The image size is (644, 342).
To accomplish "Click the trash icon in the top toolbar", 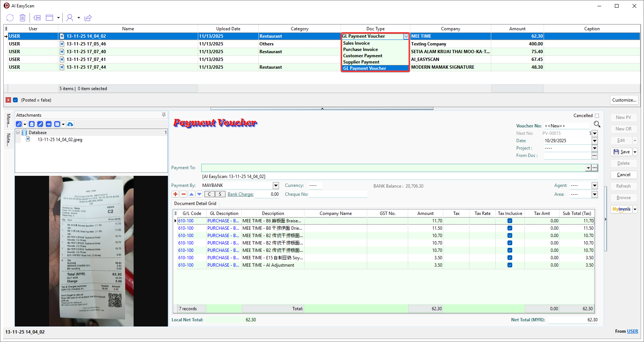I will pos(23,18).
